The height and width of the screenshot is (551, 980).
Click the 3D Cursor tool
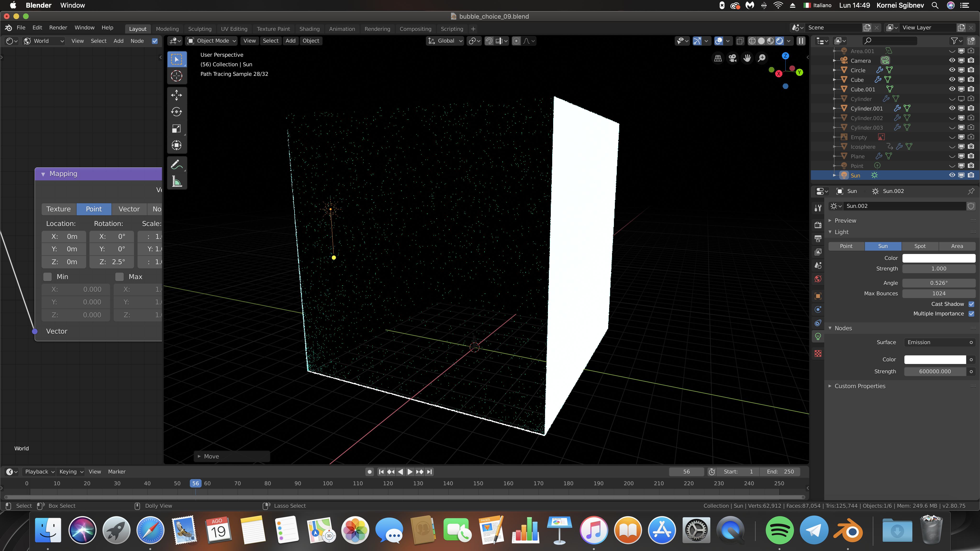tap(176, 76)
